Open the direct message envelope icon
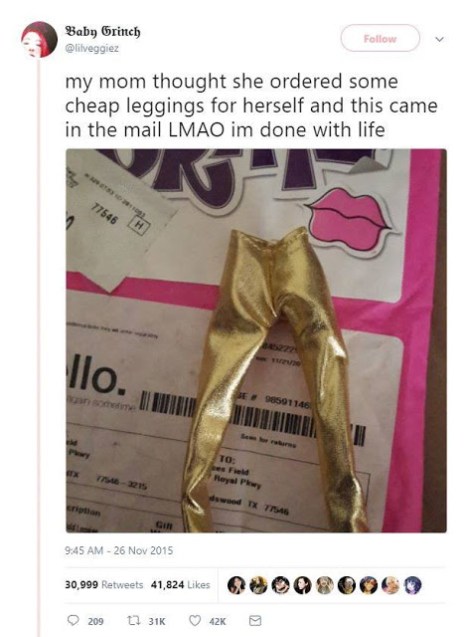This screenshot has width=465, height=637. coord(255,620)
